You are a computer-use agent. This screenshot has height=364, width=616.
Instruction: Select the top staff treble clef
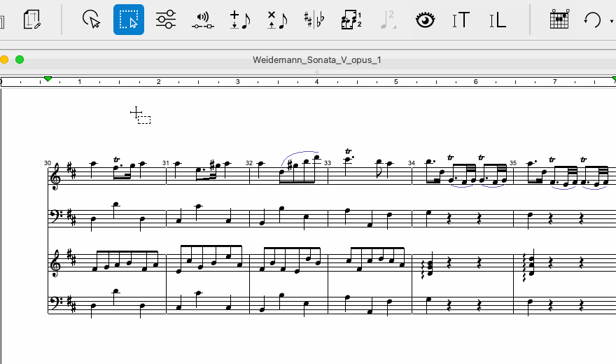point(56,176)
